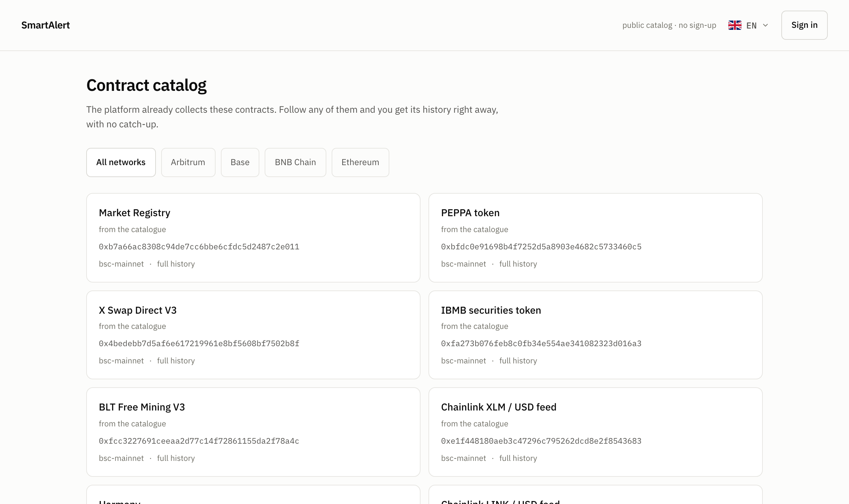Click the PEPPA token address 0xbfdc0e91…
The image size is (849, 504).
(x=541, y=247)
